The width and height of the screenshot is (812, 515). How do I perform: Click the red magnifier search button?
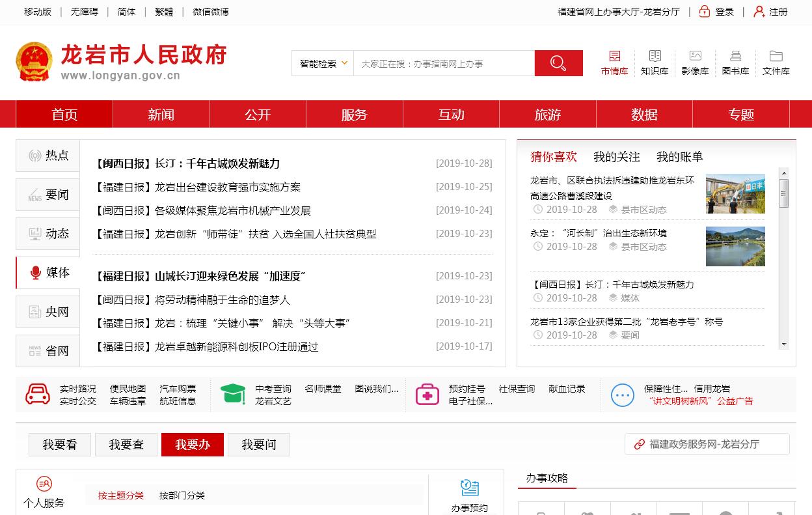point(558,63)
